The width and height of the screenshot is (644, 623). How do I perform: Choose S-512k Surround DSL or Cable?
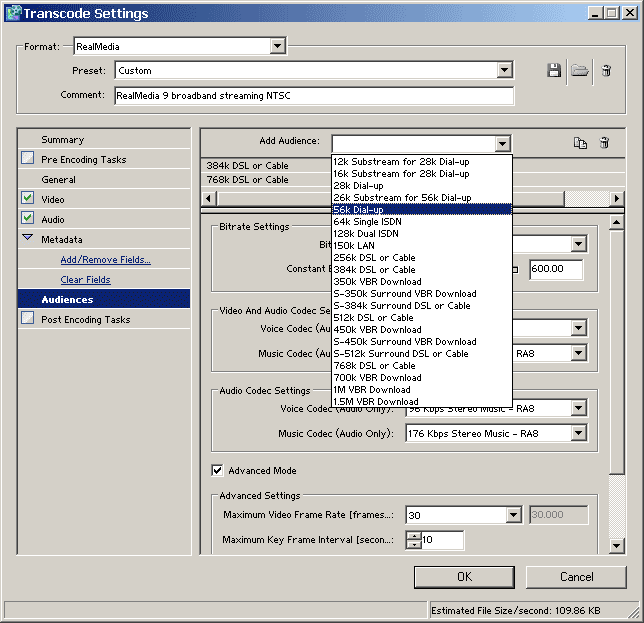(422, 354)
